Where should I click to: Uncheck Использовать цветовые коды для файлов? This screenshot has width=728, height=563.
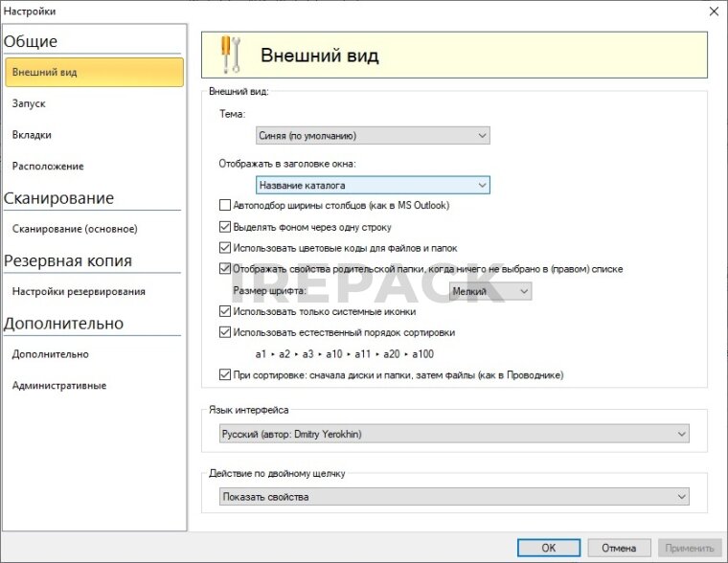click(225, 248)
